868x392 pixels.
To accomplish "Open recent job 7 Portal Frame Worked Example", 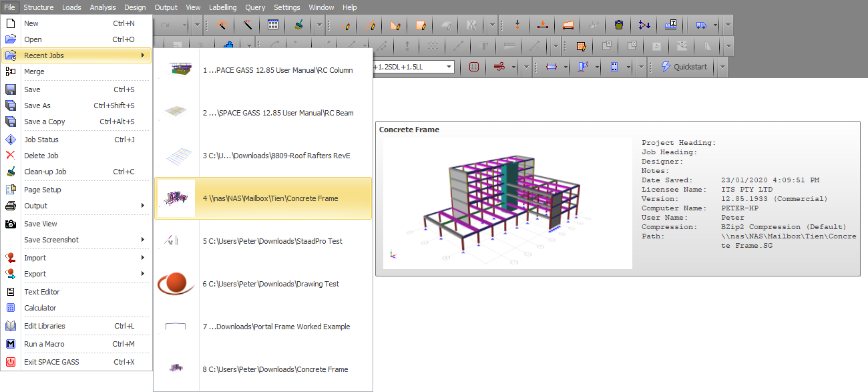I will coord(263,327).
